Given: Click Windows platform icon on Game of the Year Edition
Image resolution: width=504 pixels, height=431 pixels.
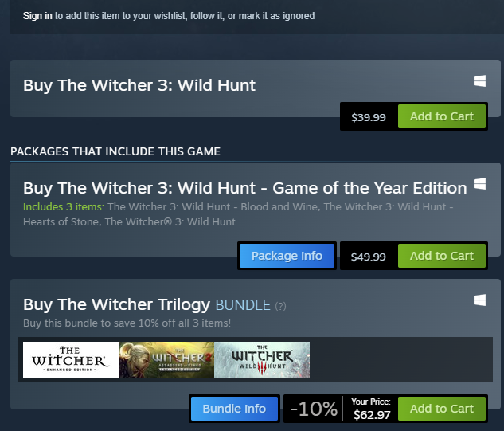Looking at the screenshot, I should [479, 184].
